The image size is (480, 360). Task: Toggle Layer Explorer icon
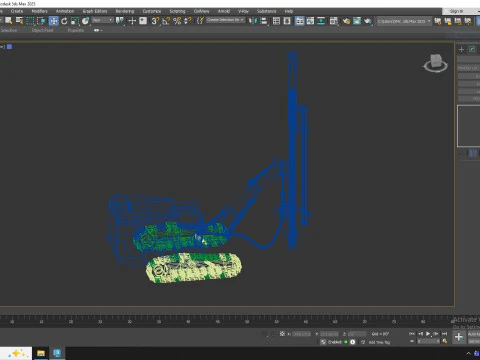287,21
